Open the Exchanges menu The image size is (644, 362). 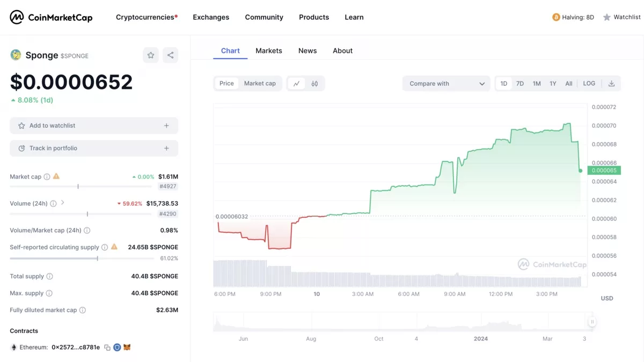pos(211,17)
